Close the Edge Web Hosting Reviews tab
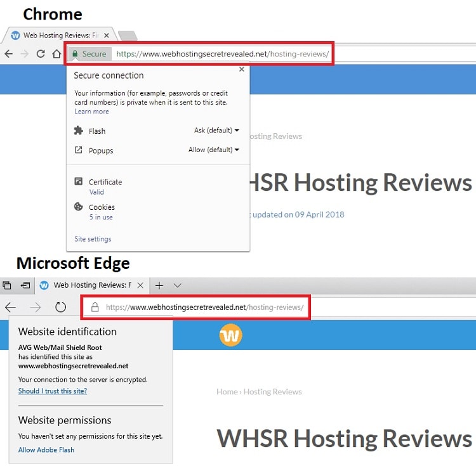 [140, 285]
